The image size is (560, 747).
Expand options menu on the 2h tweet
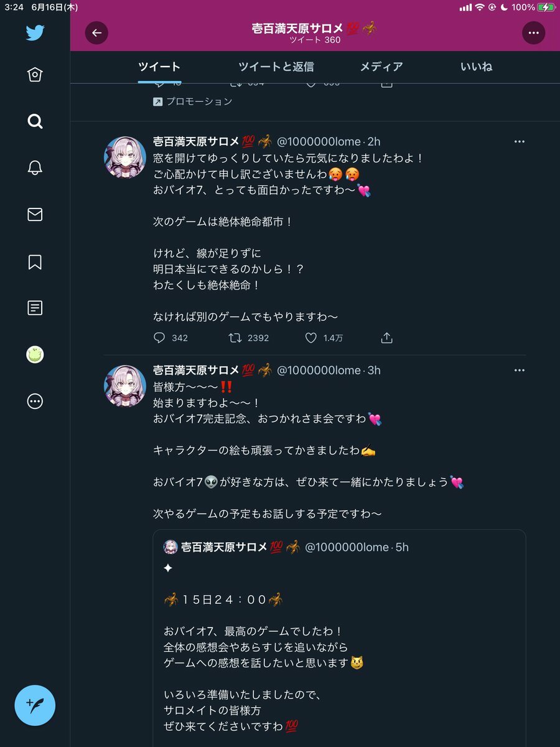[520, 142]
